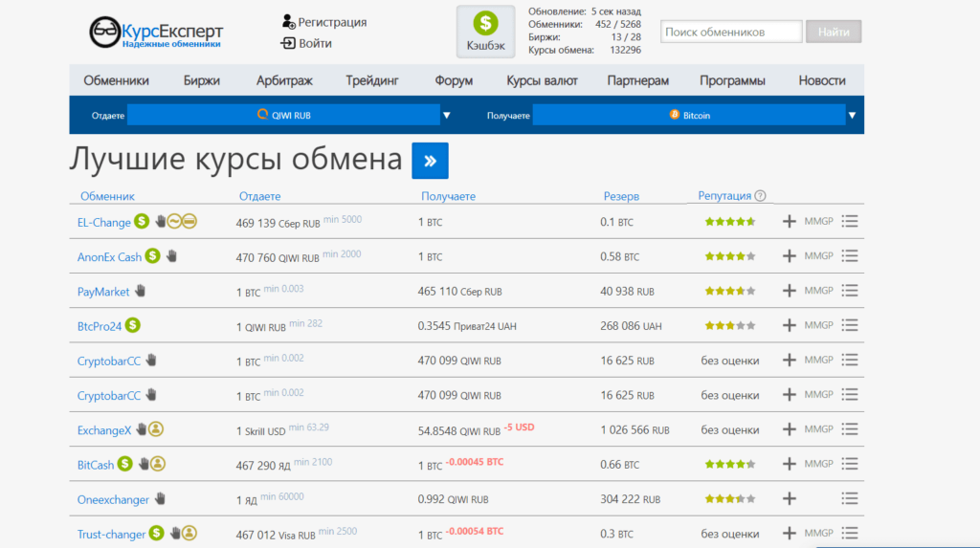
Task: Sort by the Получаете column header
Action: point(448,196)
